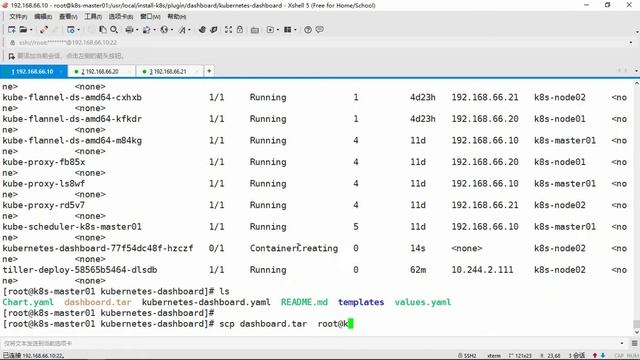The width and height of the screenshot is (640, 360).
Task: Open the 选项卡 (Tab) menu
Action: click(x=121, y=16)
